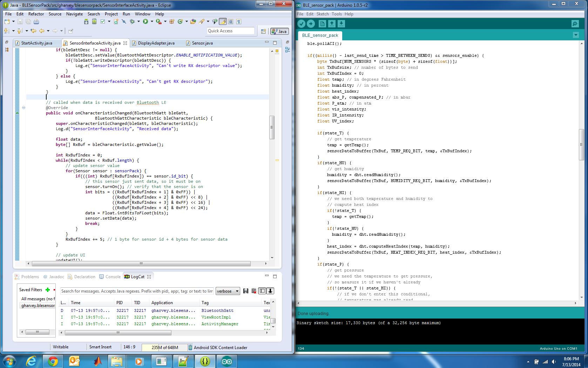The width and height of the screenshot is (588, 368).
Task: Export LogCat messages with save icon
Action: tap(245, 291)
